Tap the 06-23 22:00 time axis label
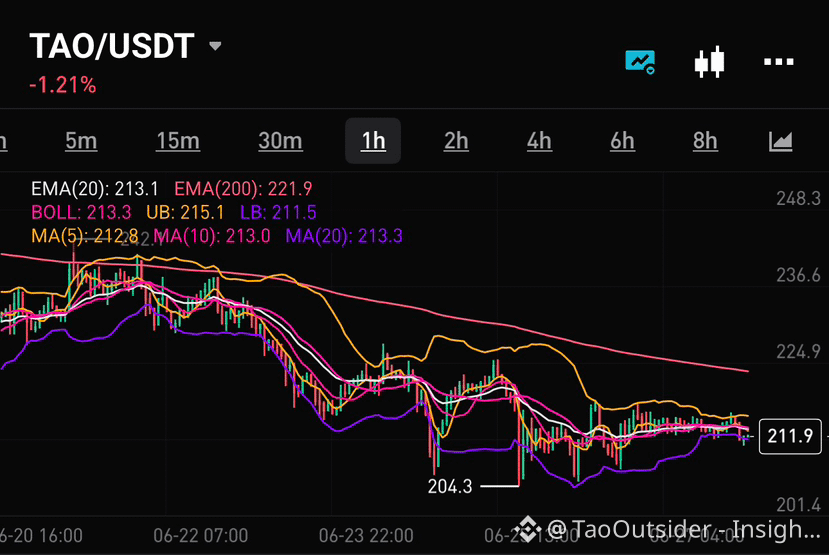Viewport: 829px width, 555px height. tap(366, 536)
